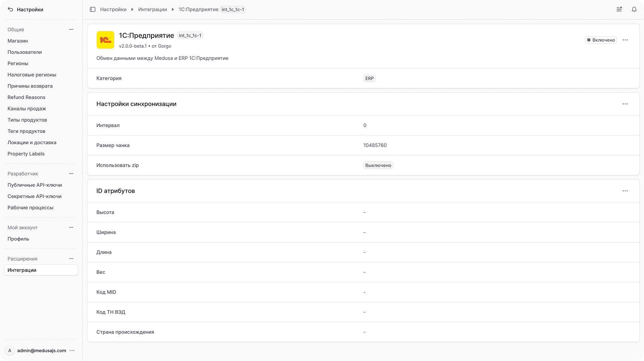Click the Страна происхождения label

tap(125, 332)
